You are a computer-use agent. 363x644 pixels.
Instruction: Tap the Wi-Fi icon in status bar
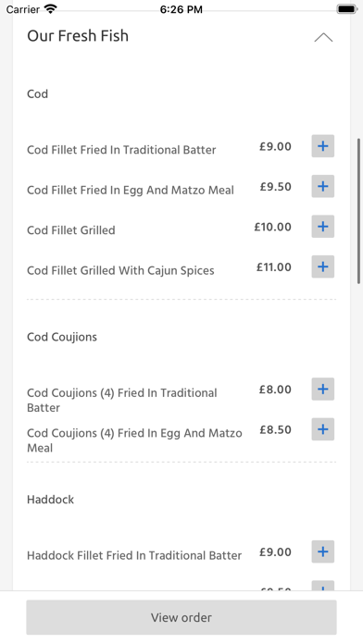click(50, 9)
